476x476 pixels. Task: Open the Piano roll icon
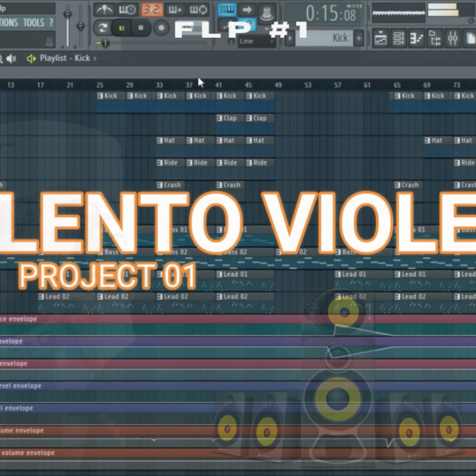(416, 39)
